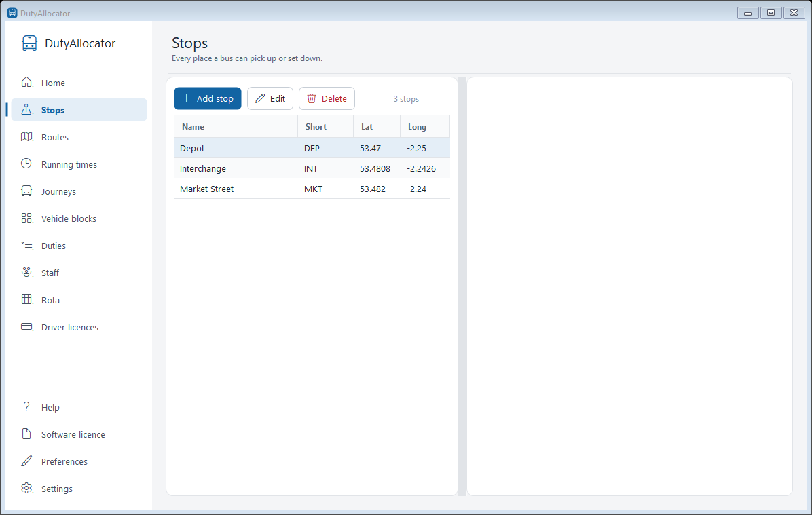
Task: Click the 3 stops count label
Action: [406, 99]
